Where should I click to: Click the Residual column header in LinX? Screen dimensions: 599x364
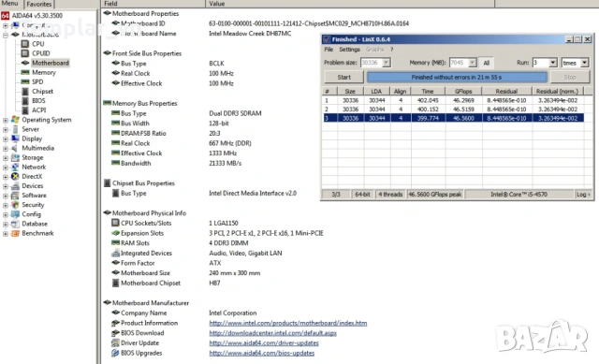(506, 92)
